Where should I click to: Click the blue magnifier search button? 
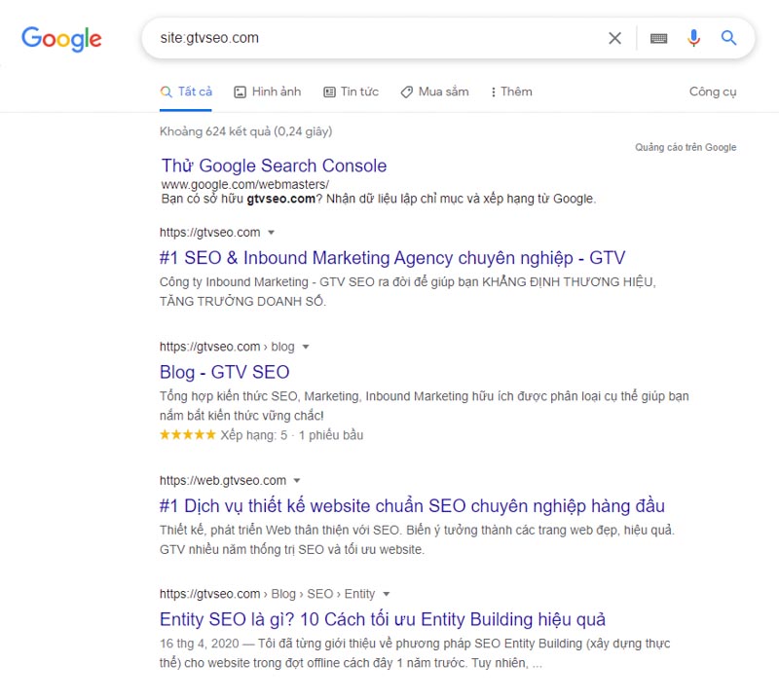[x=729, y=38]
